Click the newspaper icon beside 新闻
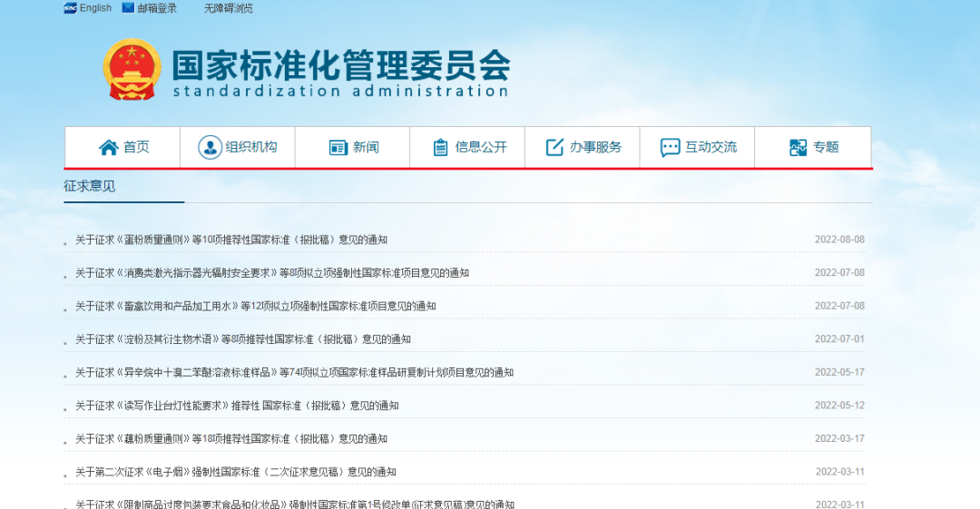This screenshot has height=509, width=980. [338, 148]
